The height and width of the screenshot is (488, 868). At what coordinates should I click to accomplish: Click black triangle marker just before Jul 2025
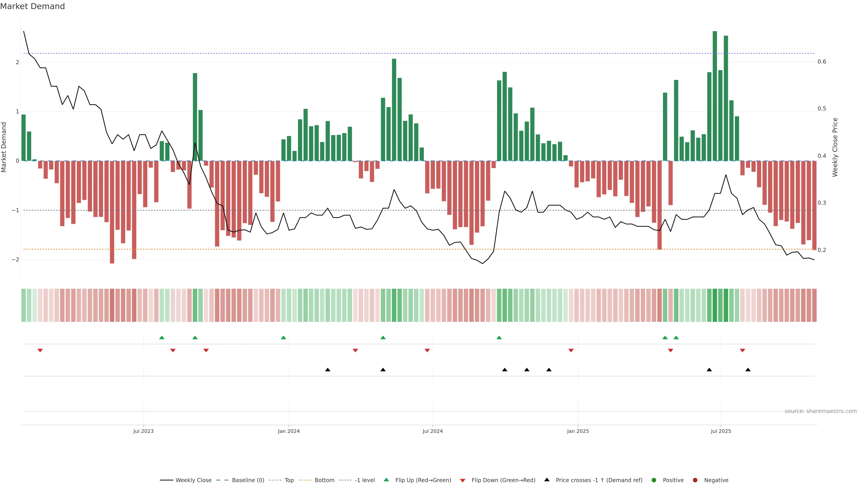click(x=709, y=370)
